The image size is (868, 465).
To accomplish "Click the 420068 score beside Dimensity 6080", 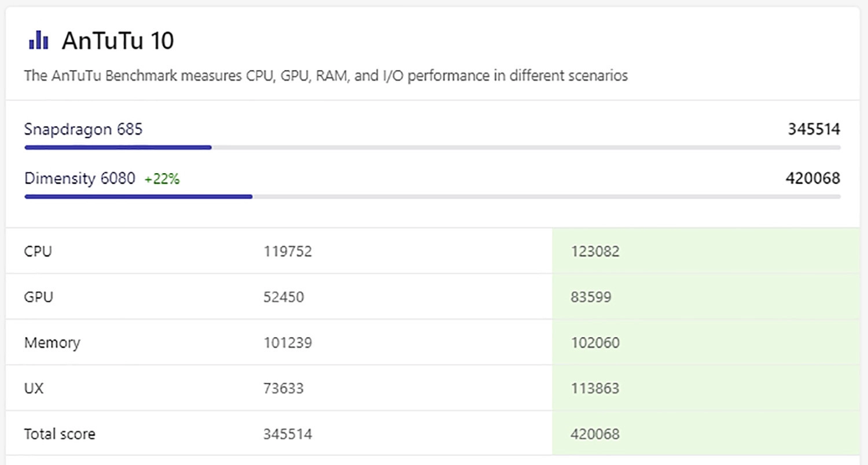I will pos(812,178).
